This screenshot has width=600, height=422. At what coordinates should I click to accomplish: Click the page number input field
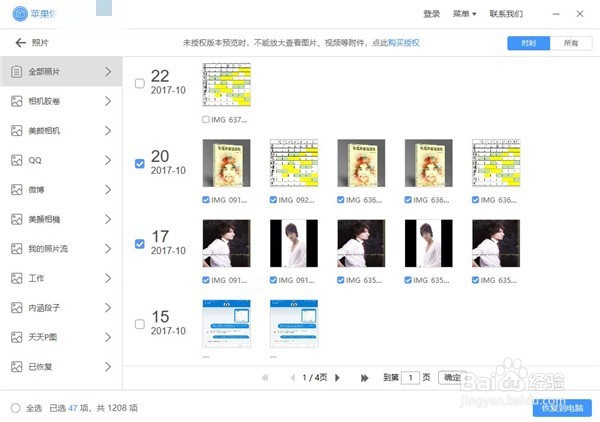click(x=411, y=378)
